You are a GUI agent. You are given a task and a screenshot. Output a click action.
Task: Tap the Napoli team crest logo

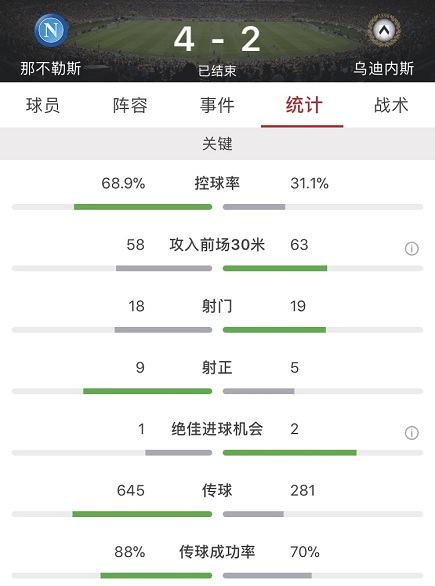click(51, 30)
